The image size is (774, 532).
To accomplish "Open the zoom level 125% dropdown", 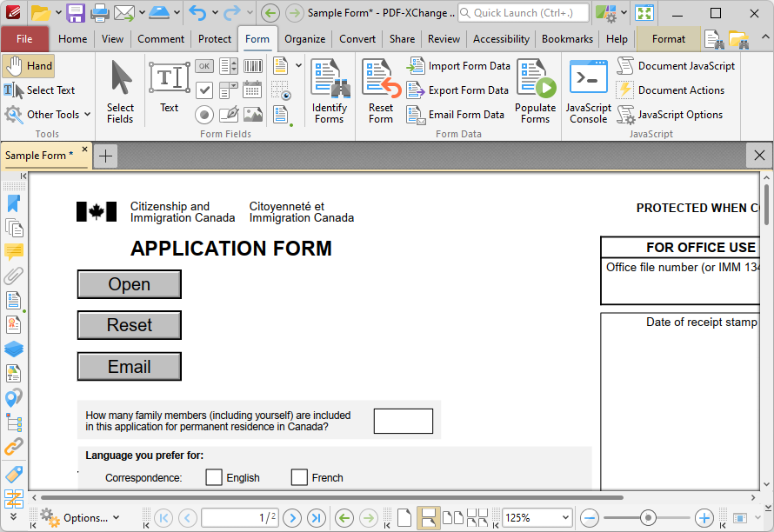I will click(x=565, y=518).
